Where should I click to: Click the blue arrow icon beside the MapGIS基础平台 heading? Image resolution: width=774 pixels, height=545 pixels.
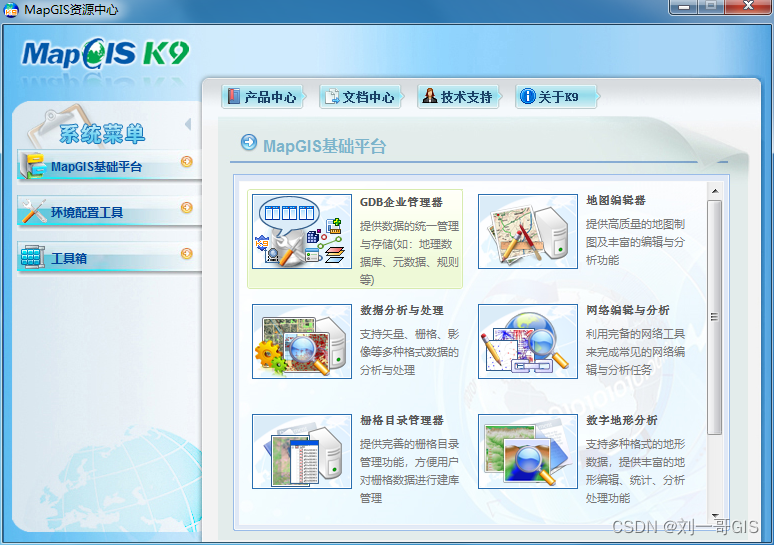coord(249,142)
